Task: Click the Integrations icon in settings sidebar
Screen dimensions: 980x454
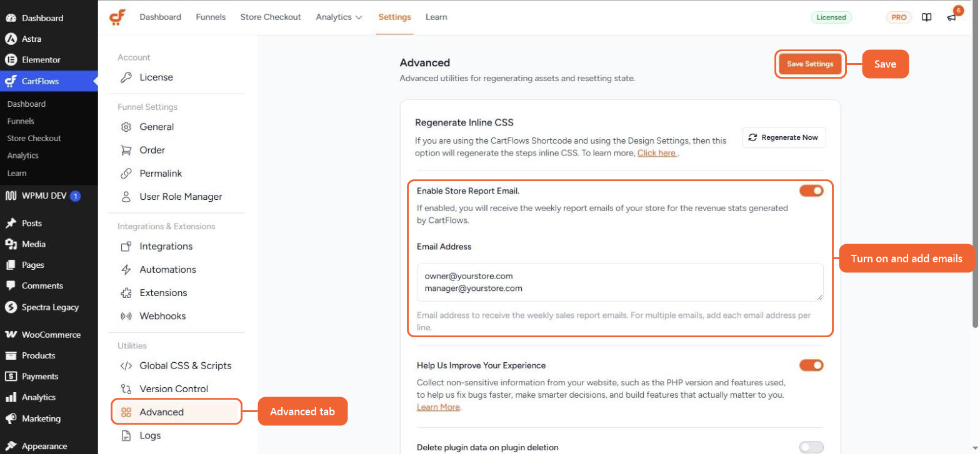Action: (126, 246)
